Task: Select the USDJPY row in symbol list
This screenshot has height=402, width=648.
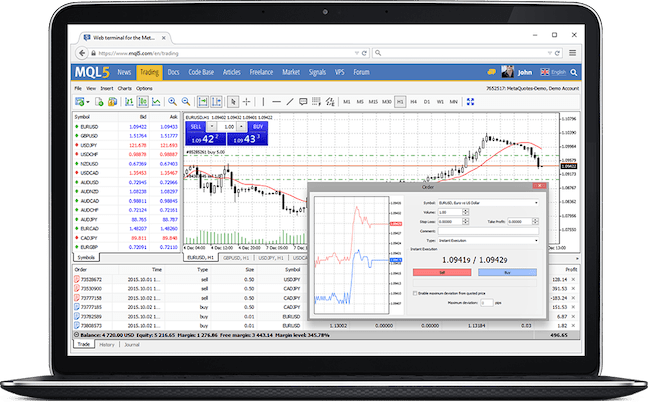Action: pyautogui.click(x=126, y=145)
